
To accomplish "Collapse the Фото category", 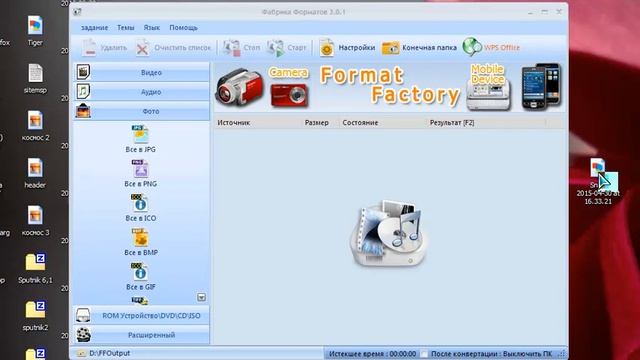I will click(141, 111).
